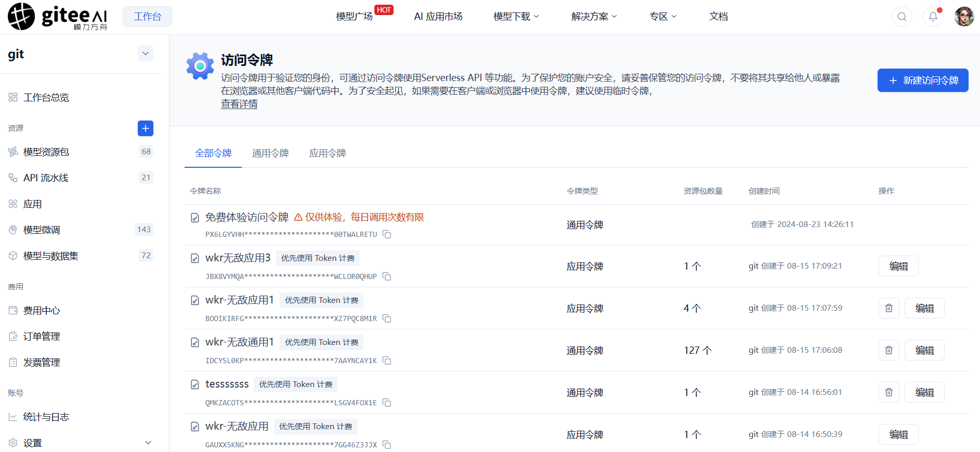980x452 pixels.
Task: Expand the git workspace switcher
Action: coord(146,54)
